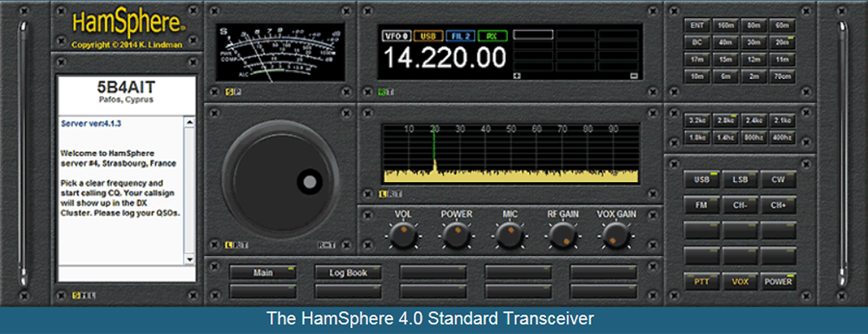Image resolution: width=868 pixels, height=334 pixels.
Task: Open the Log Book tab button
Action: 349,273
